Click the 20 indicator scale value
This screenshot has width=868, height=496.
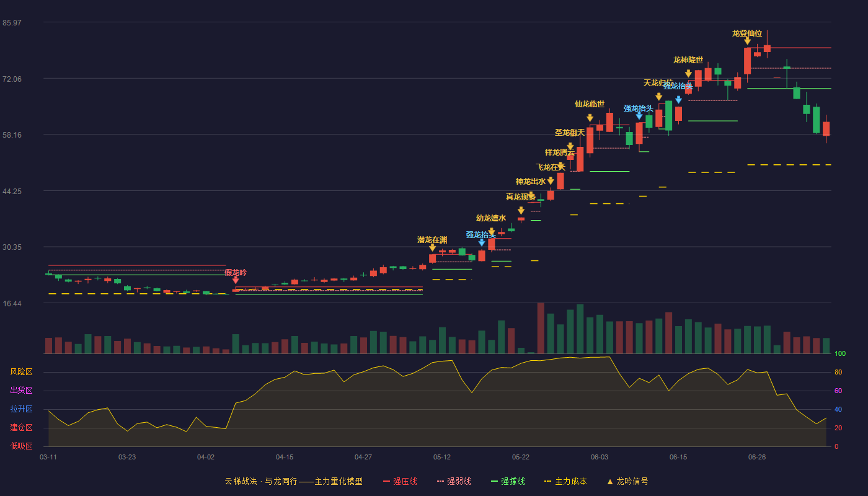tap(838, 428)
